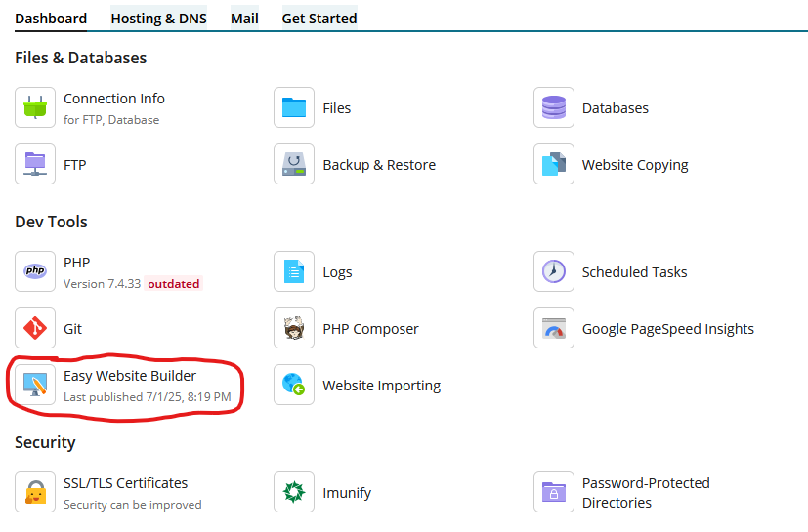Open the Connection Info plug icon
Screen dimensions: 808x532
tap(35, 107)
